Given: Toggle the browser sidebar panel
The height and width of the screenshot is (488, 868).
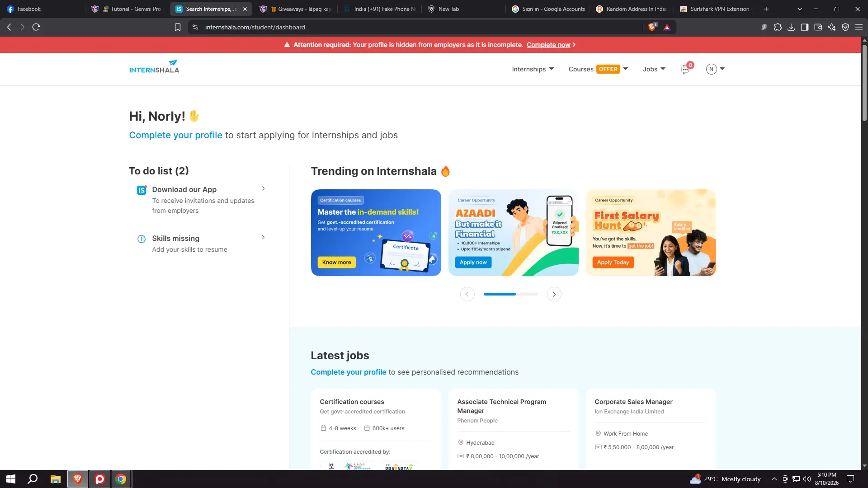Looking at the screenshot, I should coord(805,27).
